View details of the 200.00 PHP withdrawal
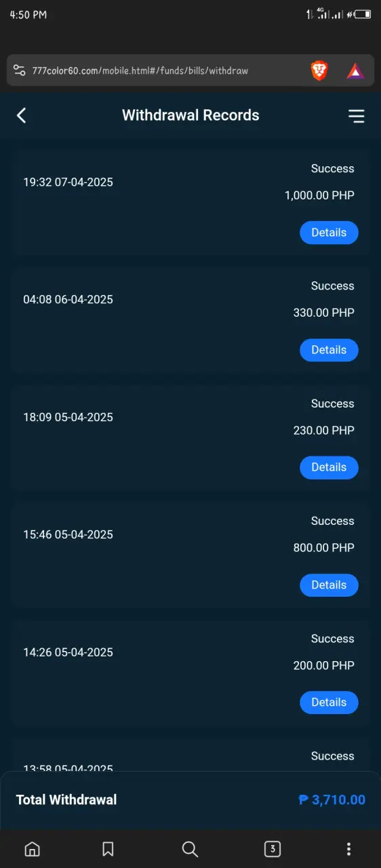Viewport: 381px width, 868px height. coord(329,703)
